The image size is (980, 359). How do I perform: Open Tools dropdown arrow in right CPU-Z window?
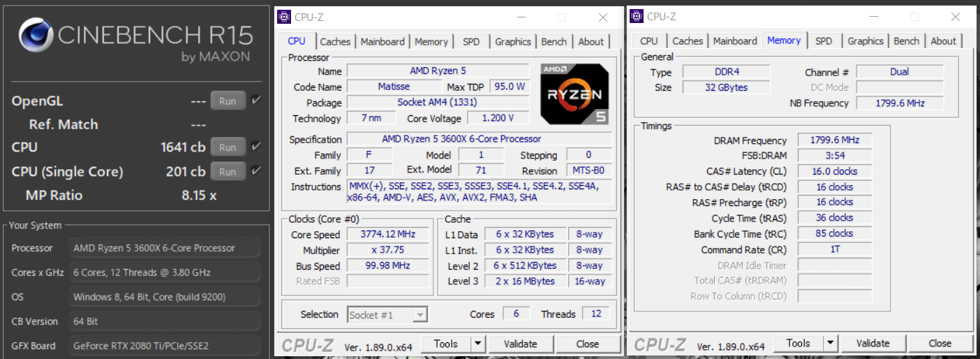830,343
